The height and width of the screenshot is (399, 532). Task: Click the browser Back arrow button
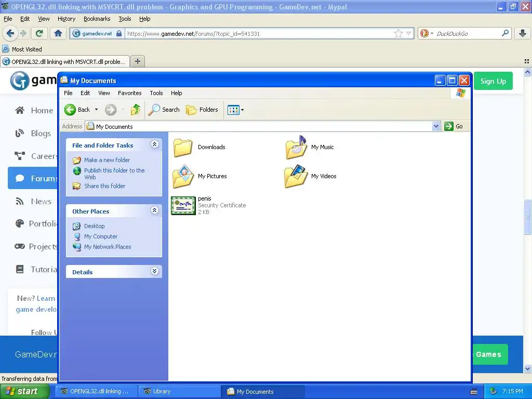click(x=10, y=33)
